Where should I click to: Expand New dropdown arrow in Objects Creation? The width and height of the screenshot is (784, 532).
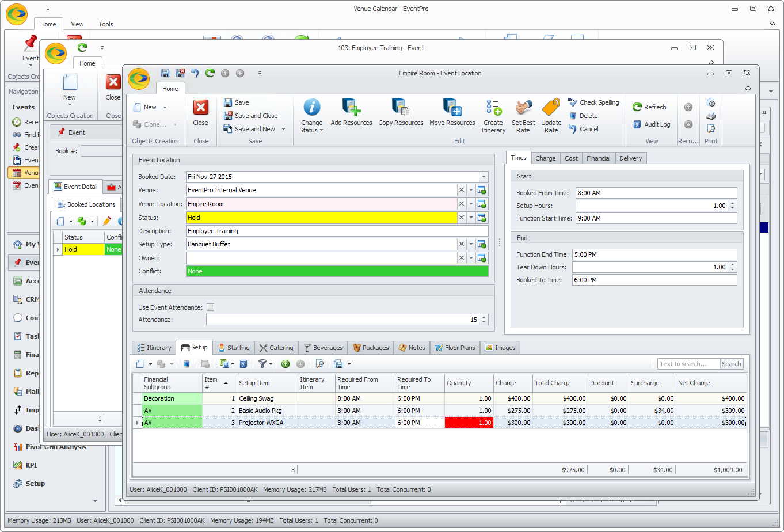pos(165,108)
